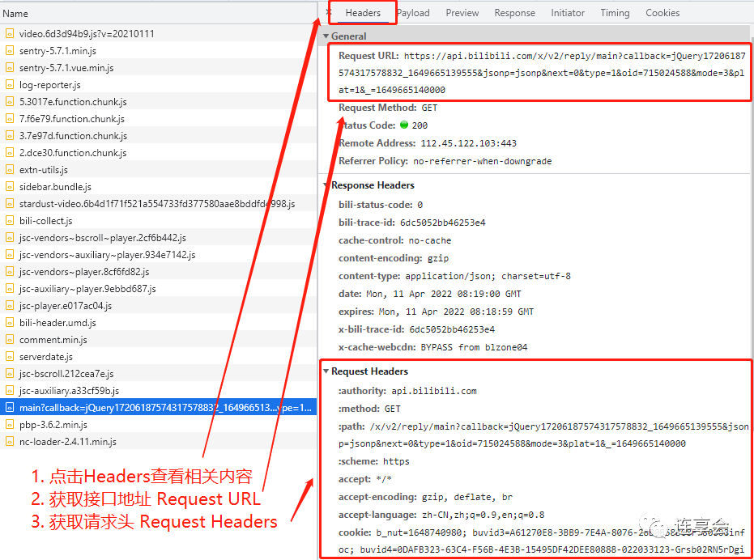Click the script icon of log-reporter.js
The width and height of the screenshot is (754, 560).
9,85
